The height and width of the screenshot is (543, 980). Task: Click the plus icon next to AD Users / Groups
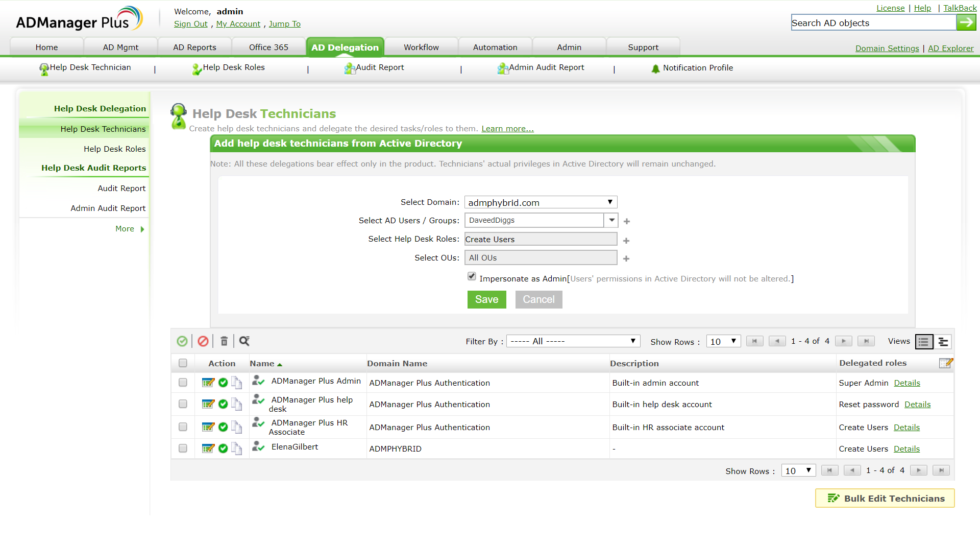pyautogui.click(x=627, y=221)
